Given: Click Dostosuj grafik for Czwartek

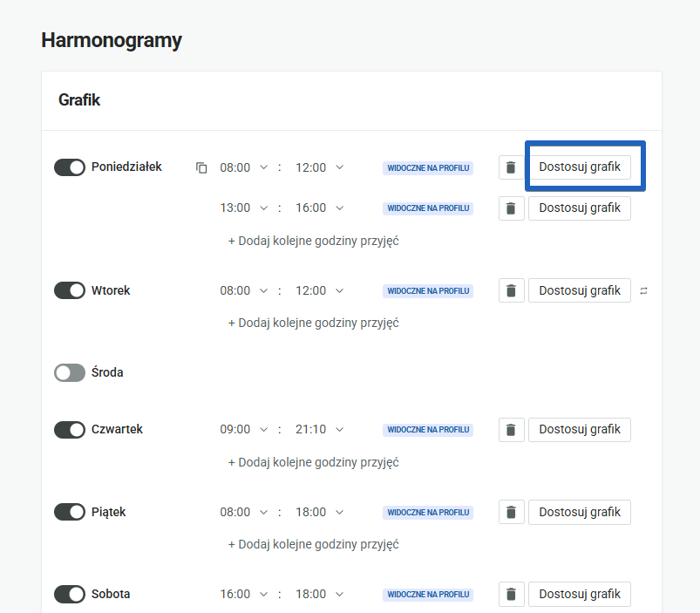Looking at the screenshot, I should point(579,429).
